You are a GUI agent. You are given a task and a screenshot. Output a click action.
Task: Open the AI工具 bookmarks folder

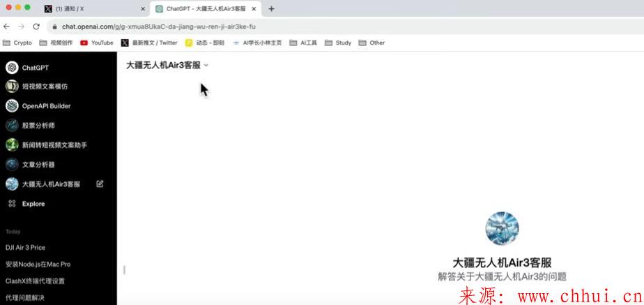(x=303, y=43)
